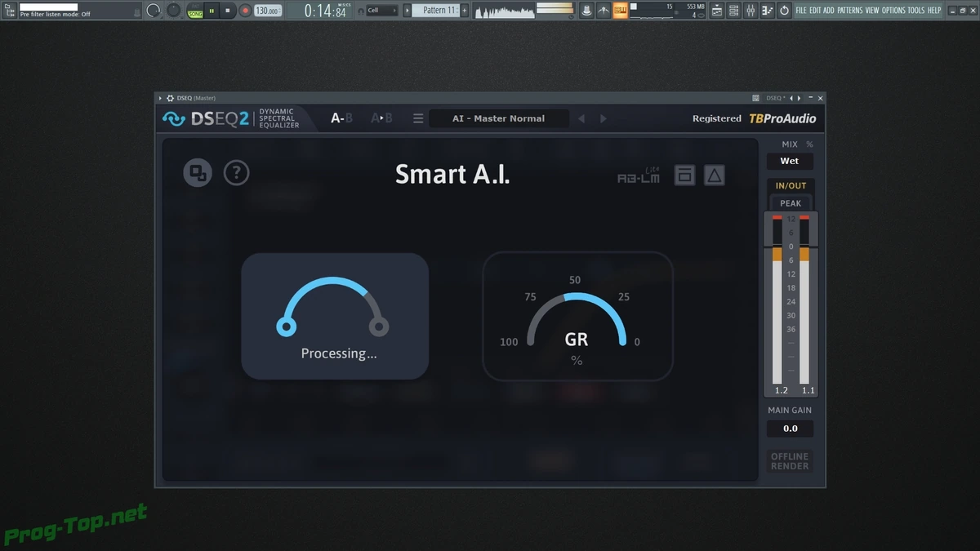The height and width of the screenshot is (551, 980).
Task: Click the window layout icon beside AB-LM
Action: point(684,175)
